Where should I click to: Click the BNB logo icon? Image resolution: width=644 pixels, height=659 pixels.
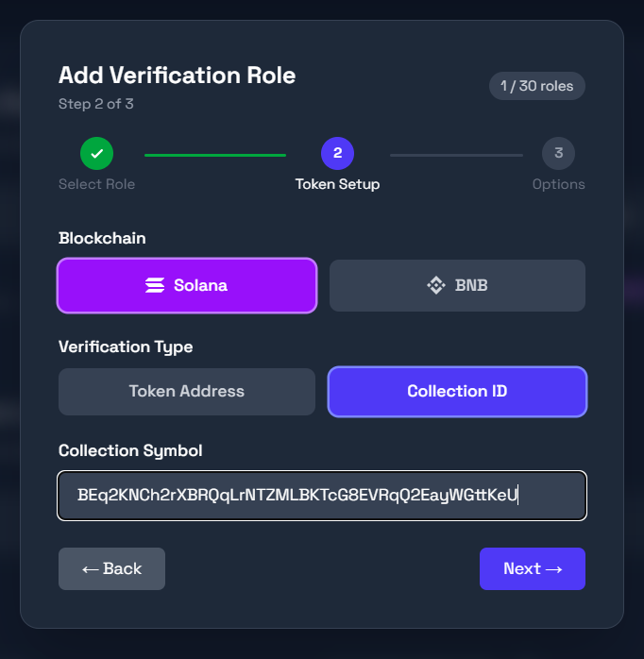tap(435, 285)
